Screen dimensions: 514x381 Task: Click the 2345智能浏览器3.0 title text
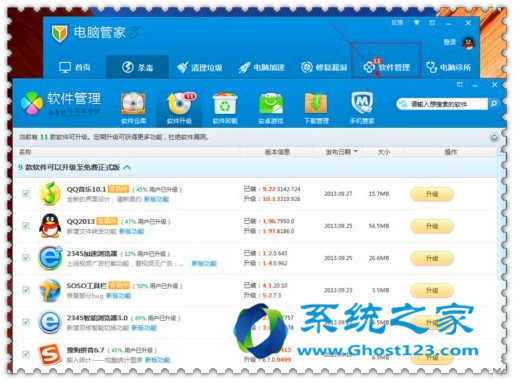pyautogui.click(x=97, y=318)
